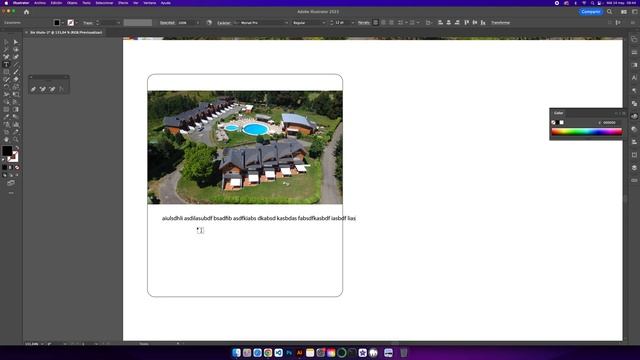This screenshot has height=360, width=640.
Task: Set paint type to Gradient
Action: pyautogui.click(x=11, y=167)
